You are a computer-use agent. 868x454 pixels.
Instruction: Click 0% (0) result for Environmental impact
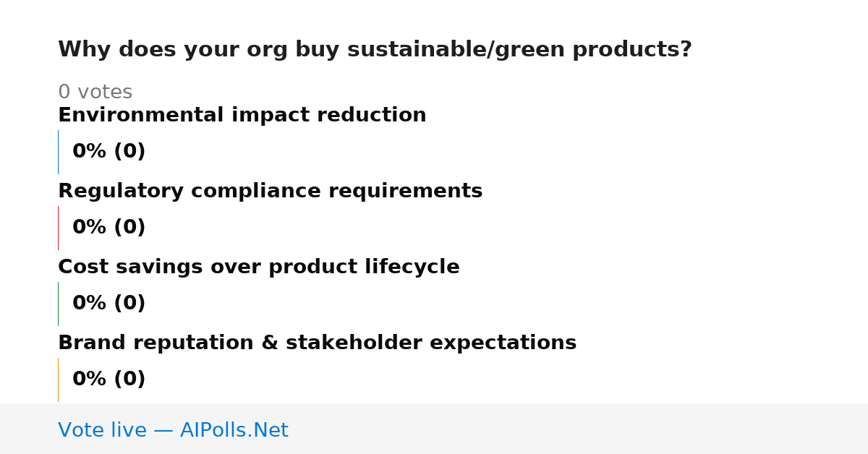(x=109, y=152)
